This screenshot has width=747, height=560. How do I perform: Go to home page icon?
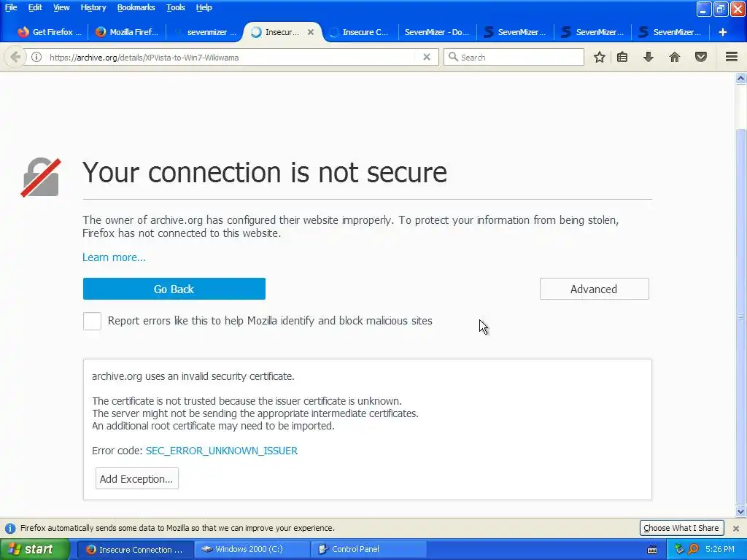click(x=675, y=57)
